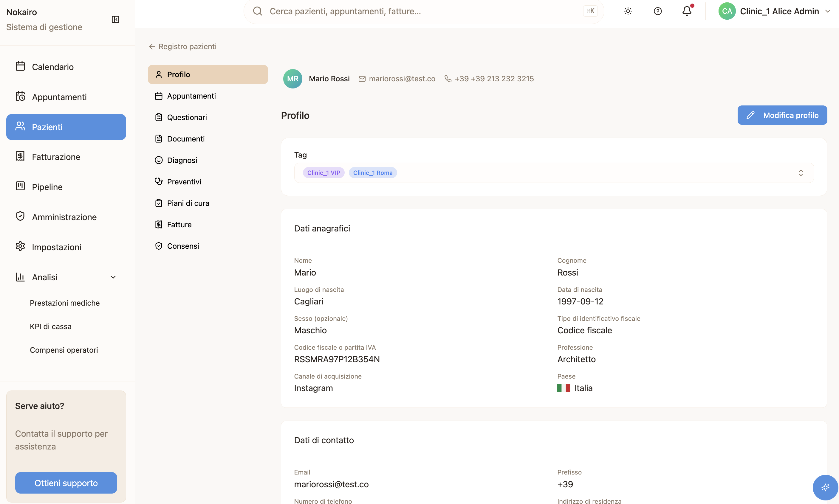Click the Consensi shield icon
Viewport: 839px width, 504px height.
click(158, 246)
